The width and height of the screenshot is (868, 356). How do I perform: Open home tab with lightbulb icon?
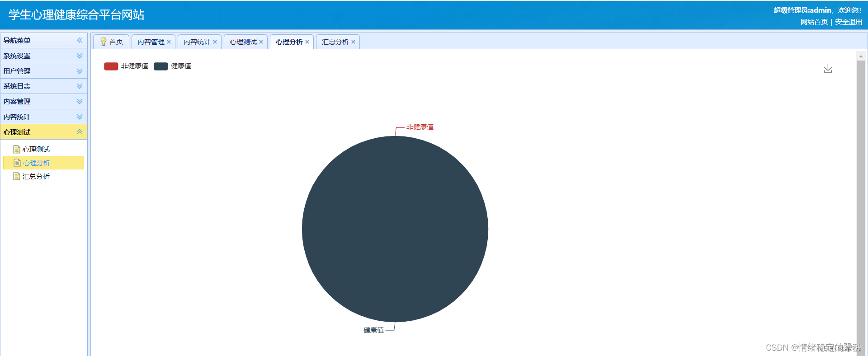tap(111, 42)
